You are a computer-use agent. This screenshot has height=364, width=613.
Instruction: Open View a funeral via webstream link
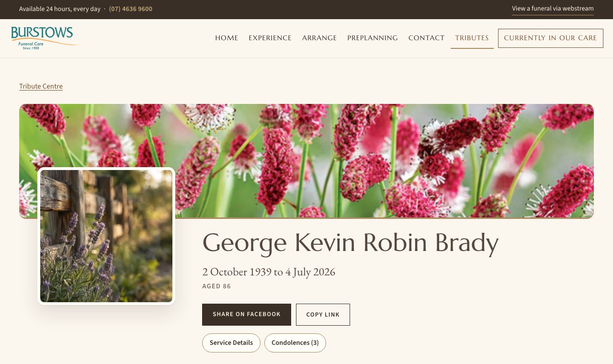(553, 9)
